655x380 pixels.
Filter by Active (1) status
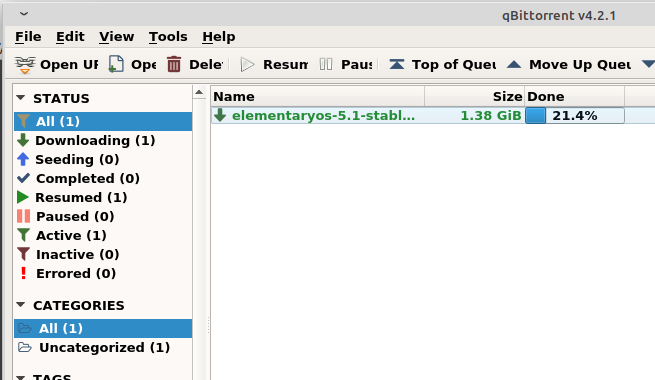click(x=103, y=236)
